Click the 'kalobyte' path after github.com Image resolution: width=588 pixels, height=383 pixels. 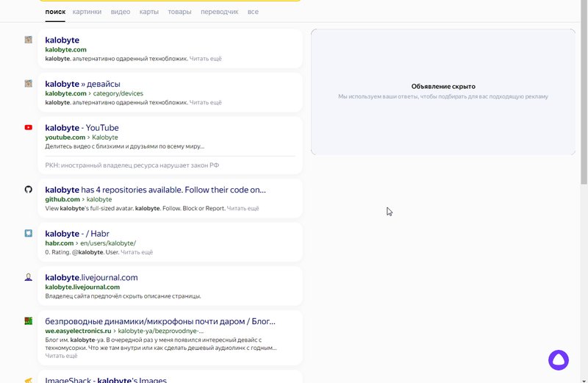[99, 199]
